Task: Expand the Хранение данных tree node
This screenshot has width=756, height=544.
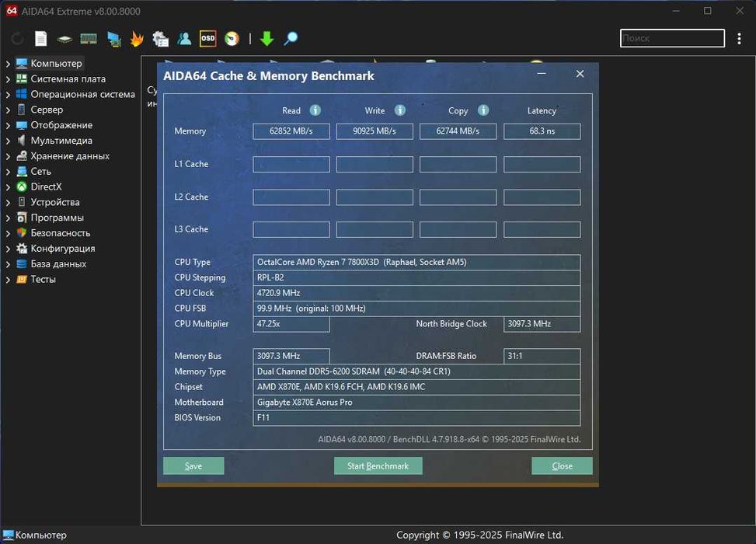Action: (8, 156)
